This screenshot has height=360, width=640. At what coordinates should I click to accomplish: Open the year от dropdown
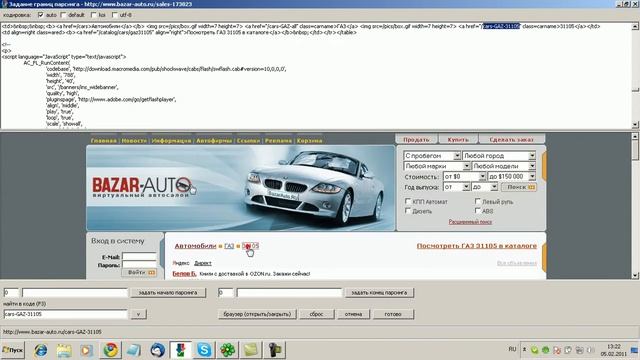coord(456,187)
